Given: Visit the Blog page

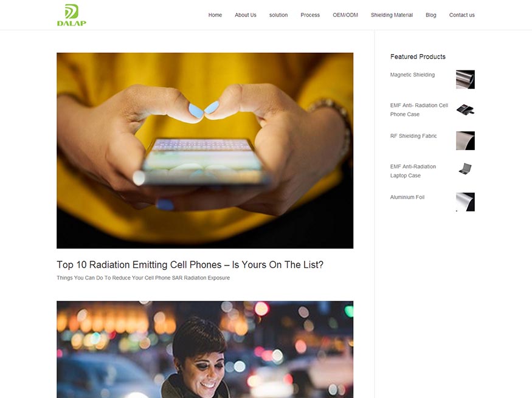Looking at the screenshot, I should [431, 15].
